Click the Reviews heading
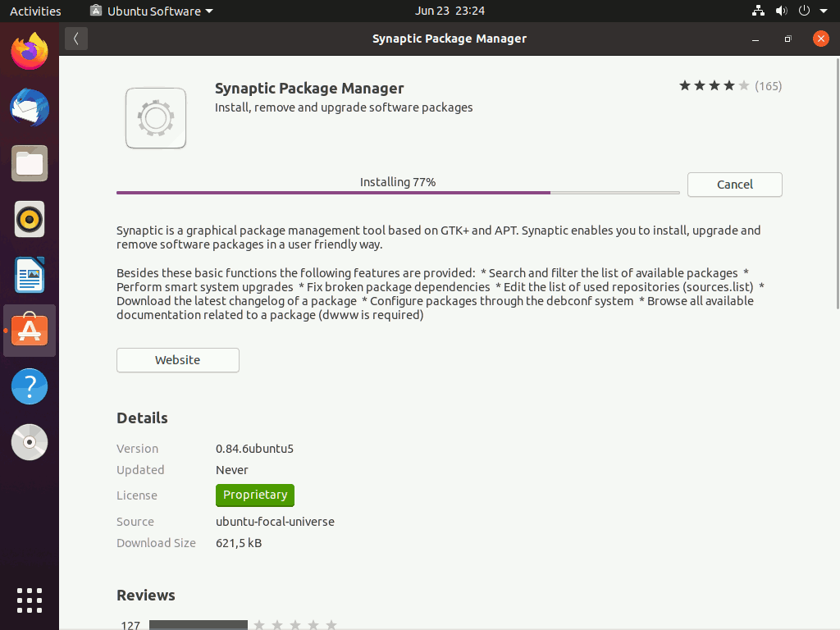Image resolution: width=840 pixels, height=630 pixels. pyautogui.click(x=146, y=596)
